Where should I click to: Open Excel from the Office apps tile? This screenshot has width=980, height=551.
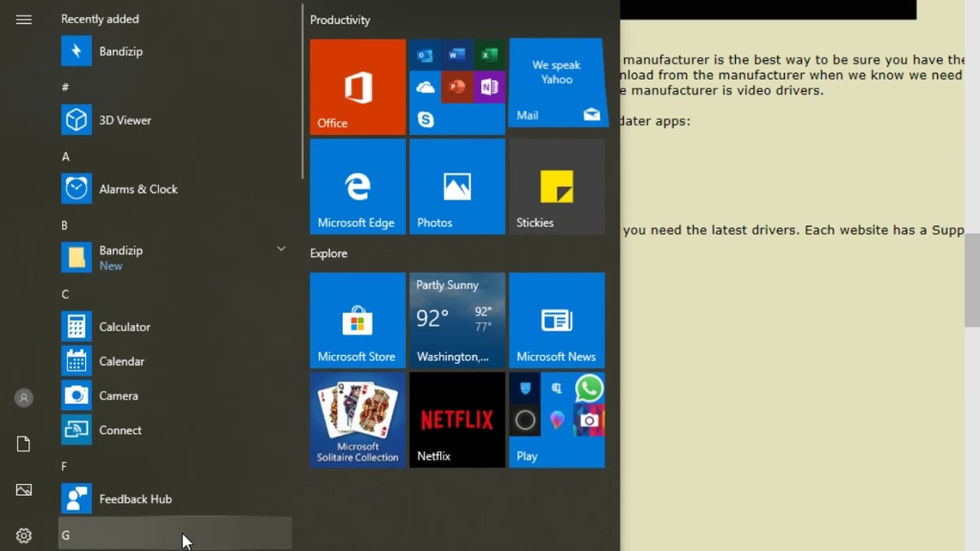489,55
